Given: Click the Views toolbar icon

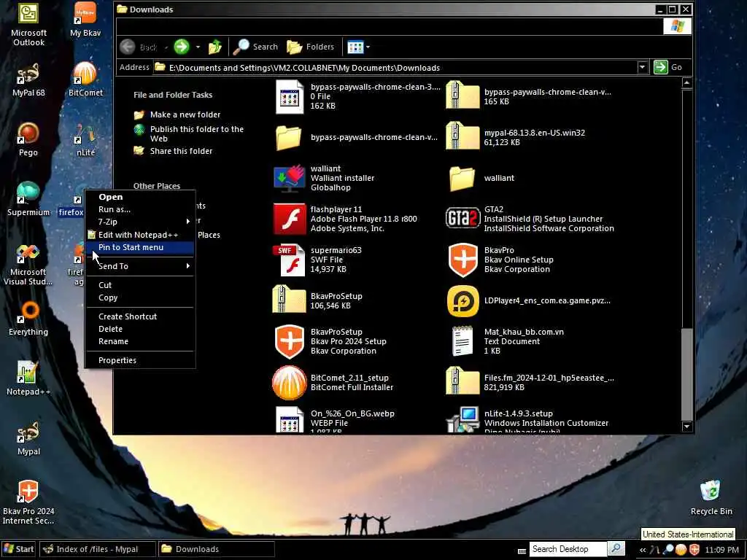Looking at the screenshot, I should tap(355, 47).
